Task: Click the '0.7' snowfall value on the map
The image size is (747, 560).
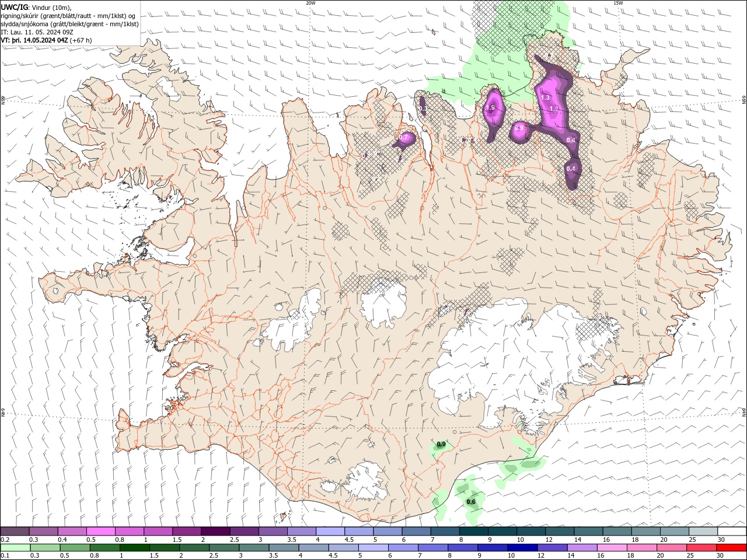Action: click(x=404, y=138)
